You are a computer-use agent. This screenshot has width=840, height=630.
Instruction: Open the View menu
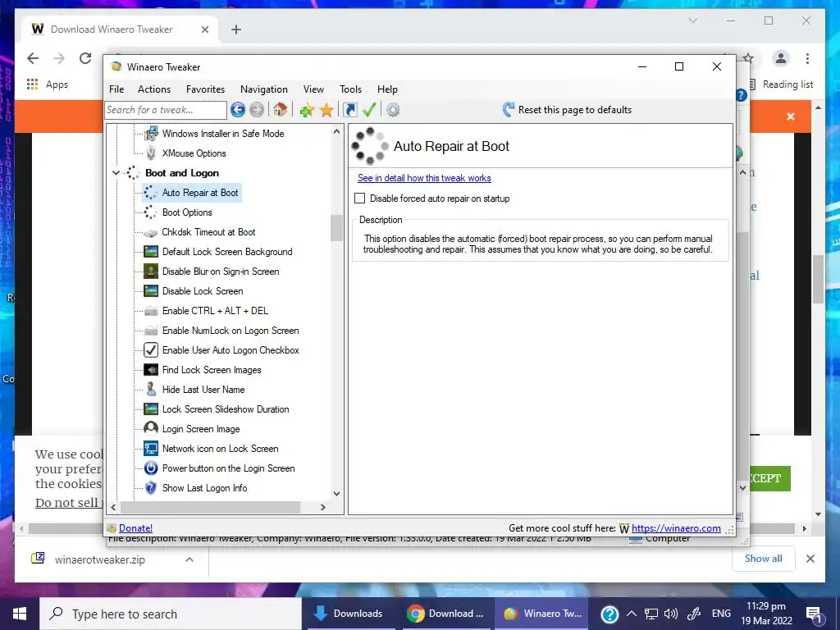click(x=313, y=89)
